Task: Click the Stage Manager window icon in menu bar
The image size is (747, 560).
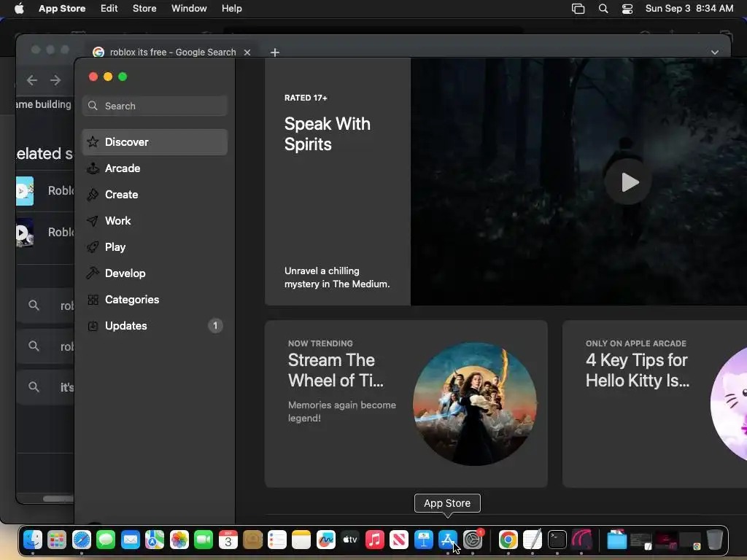Action: click(578, 9)
